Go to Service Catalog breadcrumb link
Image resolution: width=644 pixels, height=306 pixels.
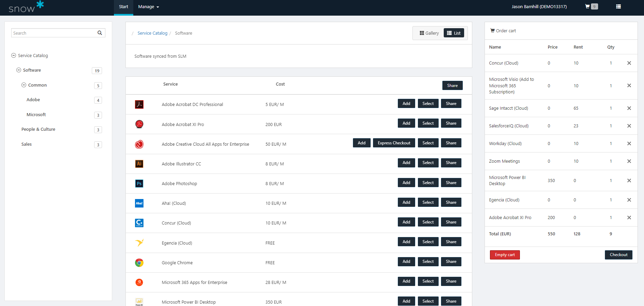pos(152,33)
